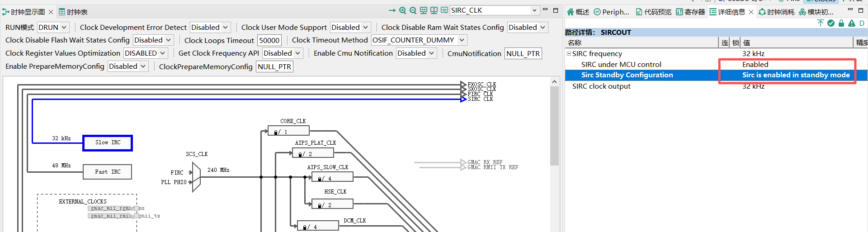Collapse the SIRC frequency tree node

(569, 53)
